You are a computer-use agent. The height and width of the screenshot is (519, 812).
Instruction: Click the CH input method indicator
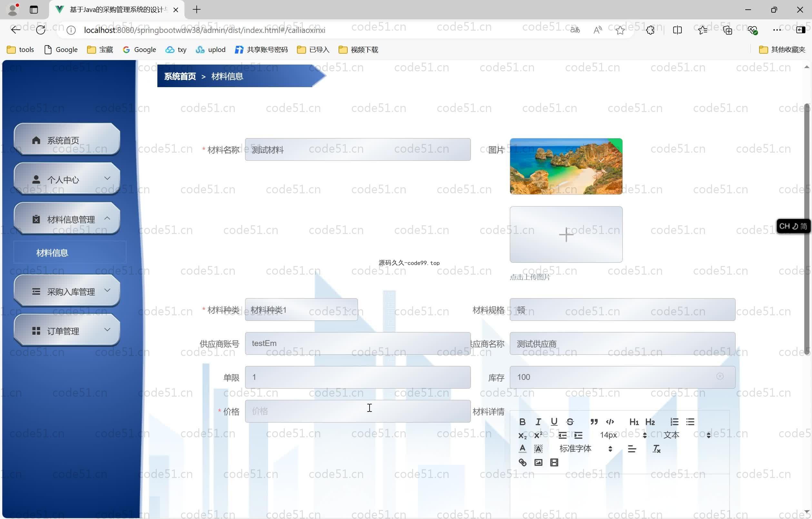click(793, 226)
